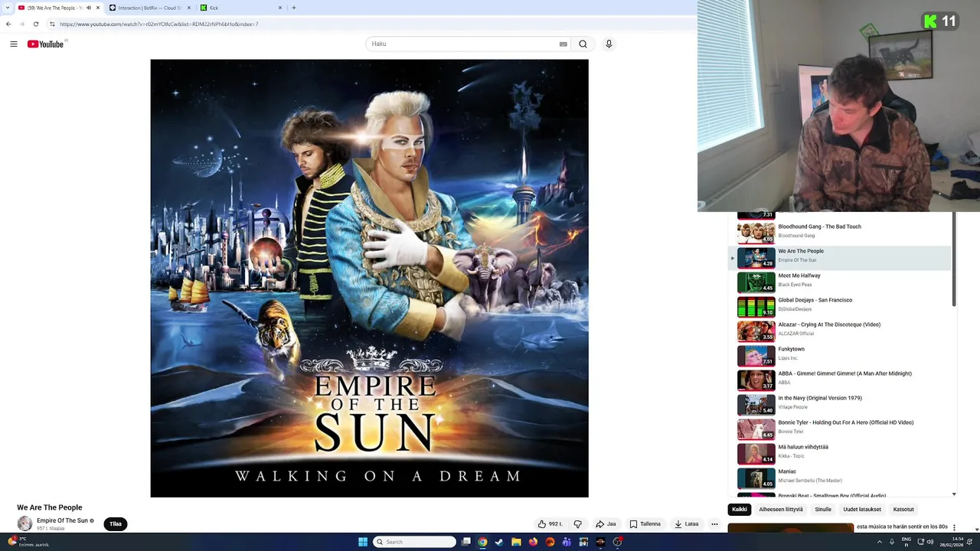This screenshot has width=980, height=551.
Task: Click the Meet Me Halfway thumbnail
Action: coord(756,282)
